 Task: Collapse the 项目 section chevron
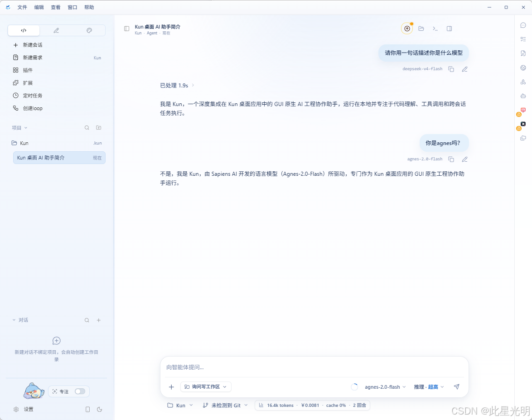tap(26, 128)
